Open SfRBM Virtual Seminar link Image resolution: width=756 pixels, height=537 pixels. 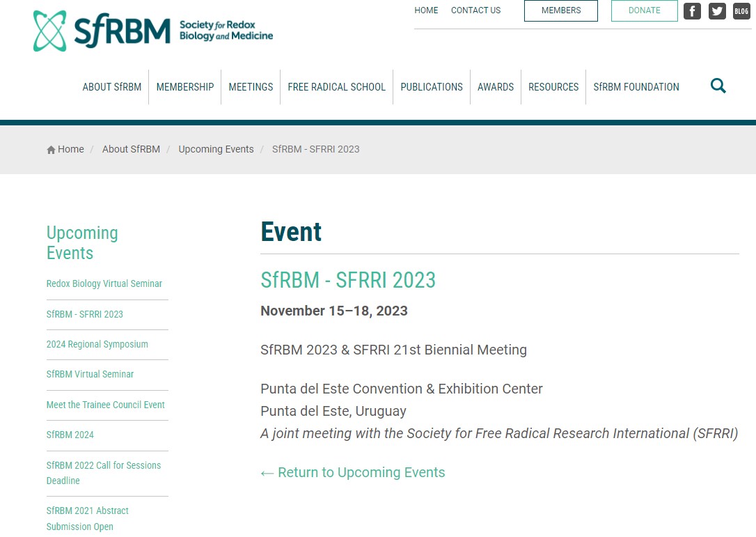[x=90, y=374]
